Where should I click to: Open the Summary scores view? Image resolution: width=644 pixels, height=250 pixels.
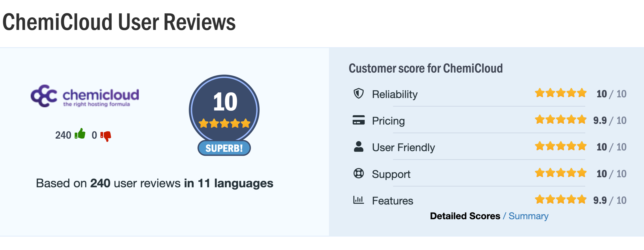click(x=528, y=216)
